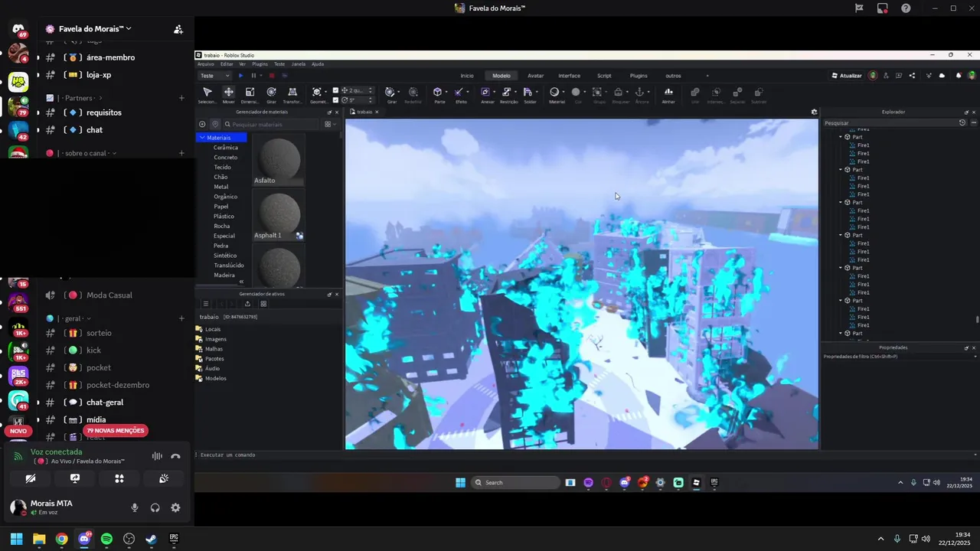Switch to the Script ribbon tab
Viewport: 980px width, 551px height.
[604, 76]
